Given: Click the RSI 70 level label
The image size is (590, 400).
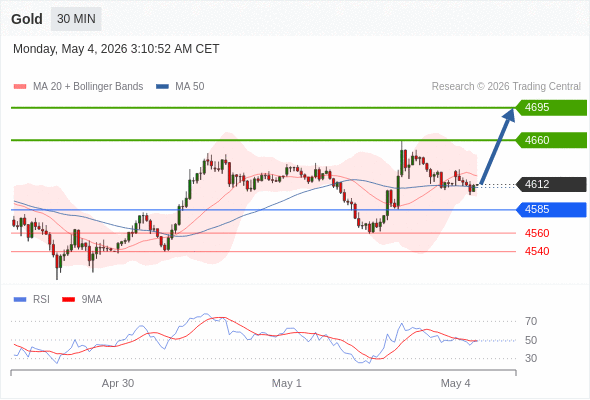Looking at the screenshot, I should click(x=531, y=321).
